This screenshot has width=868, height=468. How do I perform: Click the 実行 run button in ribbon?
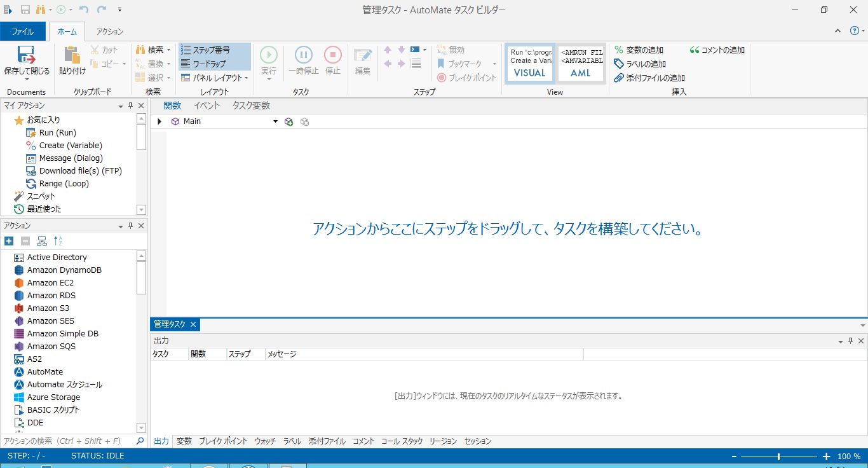pos(269,55)
